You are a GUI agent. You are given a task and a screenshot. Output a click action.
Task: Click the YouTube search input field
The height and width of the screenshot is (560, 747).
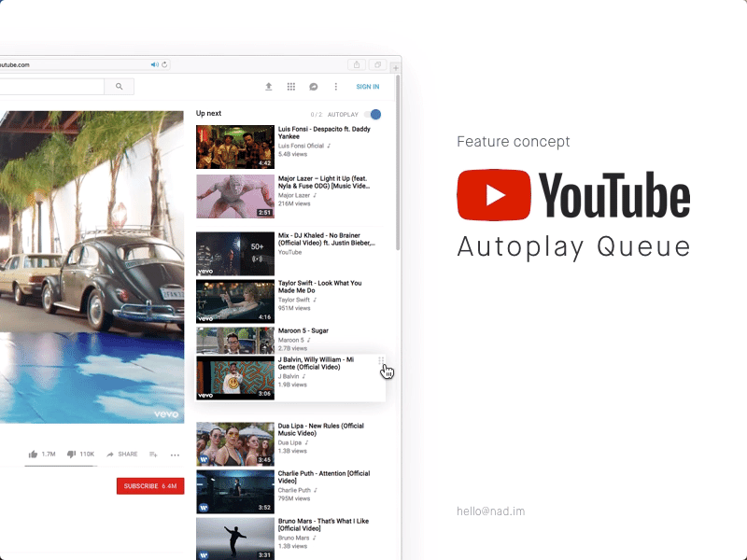click(52, 86)
